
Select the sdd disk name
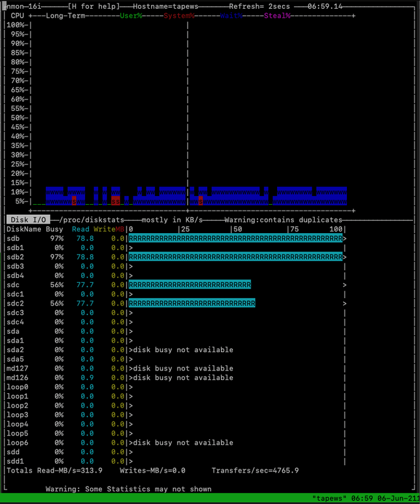click(13, 452)
